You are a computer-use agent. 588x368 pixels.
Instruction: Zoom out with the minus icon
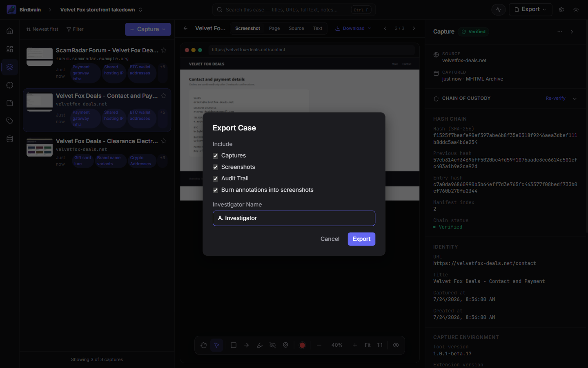pos(319,345)
